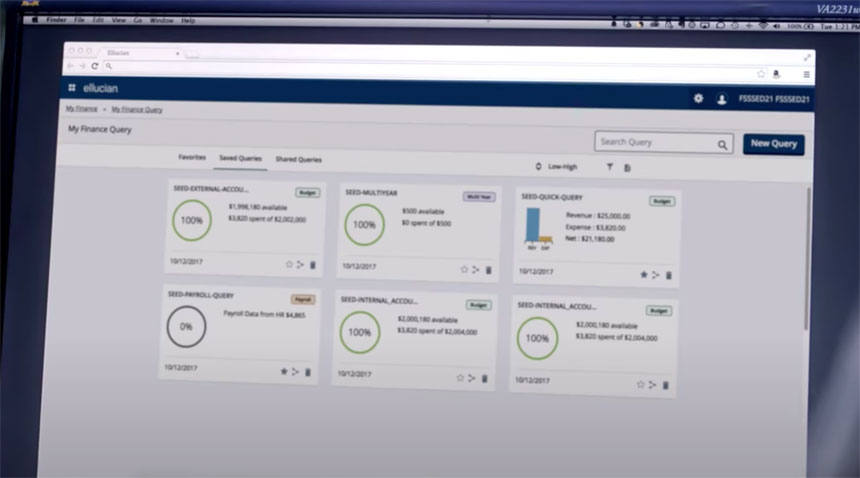Delete the SEED-MULTIYEAR query
The image size is (860, 478).
coord(487,269)
